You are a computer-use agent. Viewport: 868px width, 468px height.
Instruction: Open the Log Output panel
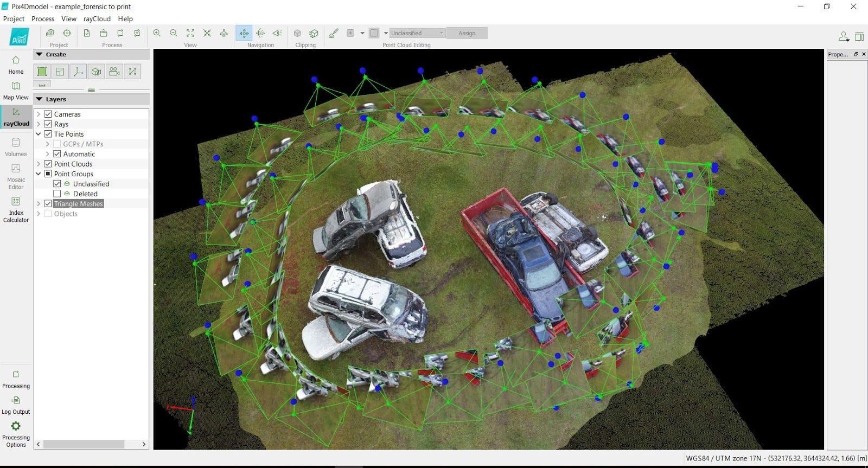(x=16, y=405)
